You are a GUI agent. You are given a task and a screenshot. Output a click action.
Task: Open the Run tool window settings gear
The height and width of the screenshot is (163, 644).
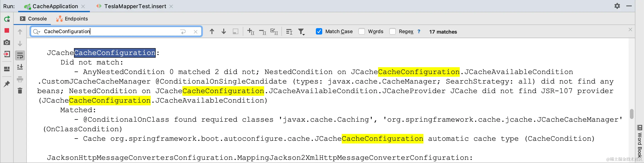point(617,6)
